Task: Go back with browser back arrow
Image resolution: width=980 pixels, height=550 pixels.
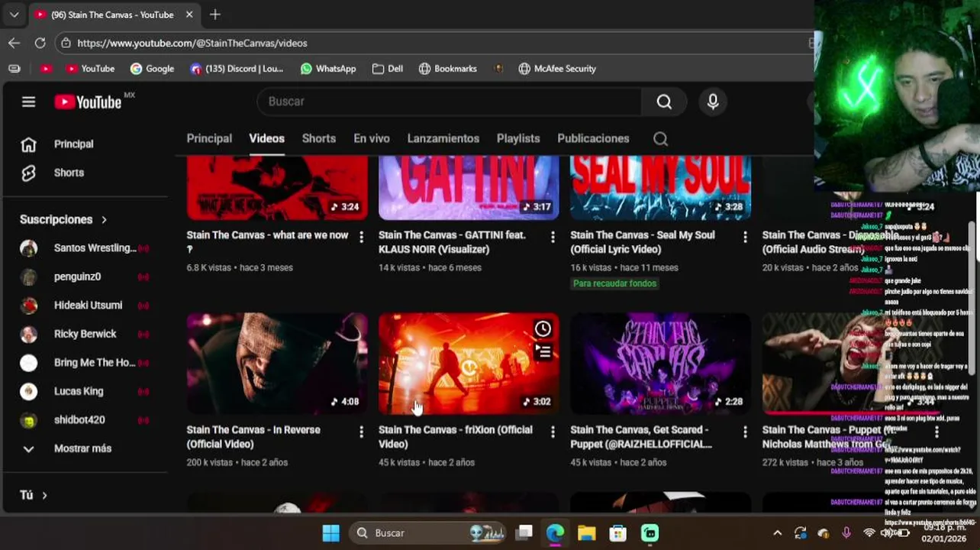Action: (14, 43)
